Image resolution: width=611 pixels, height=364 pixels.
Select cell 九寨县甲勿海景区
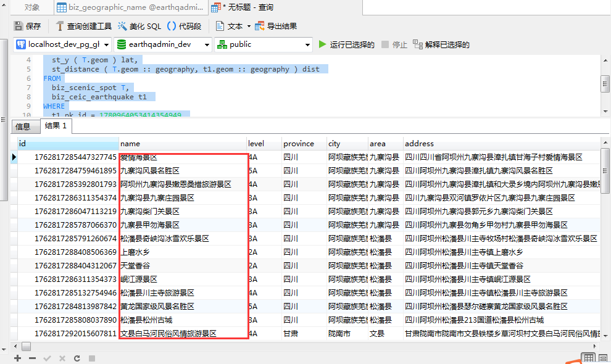coord(183,225)
